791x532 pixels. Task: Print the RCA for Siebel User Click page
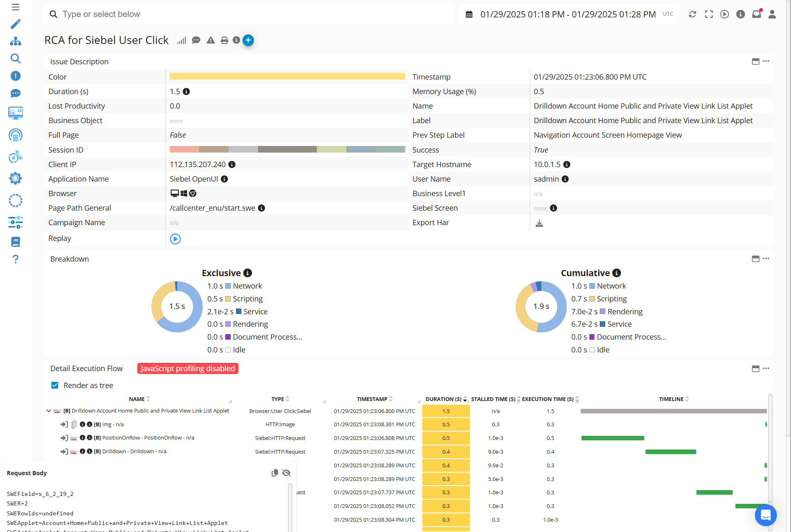224,40
